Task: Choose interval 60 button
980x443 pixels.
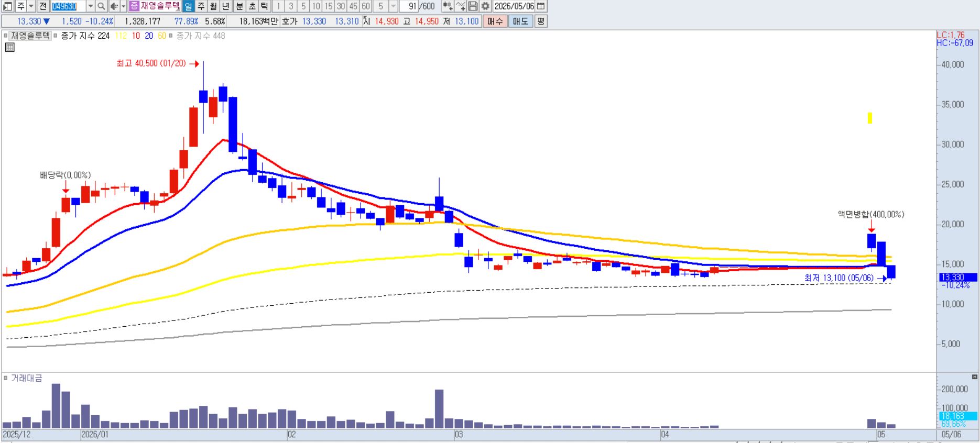Action: pos(366,6)
